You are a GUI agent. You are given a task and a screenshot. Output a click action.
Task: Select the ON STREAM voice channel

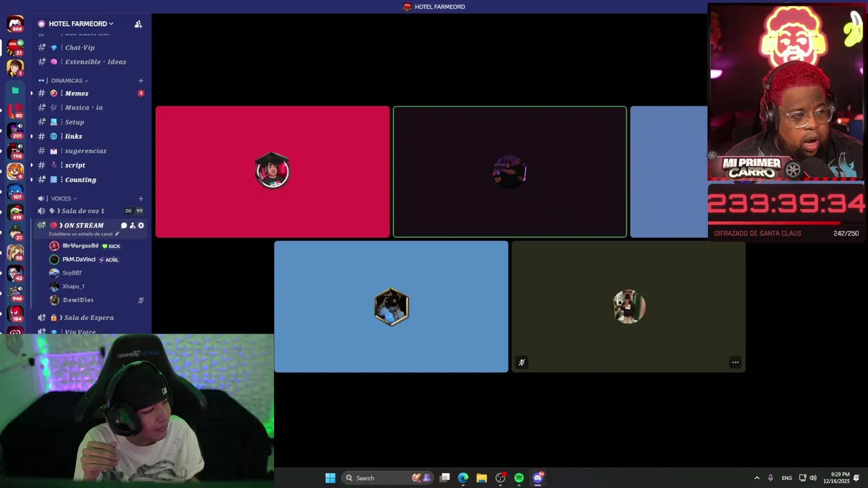83,225
